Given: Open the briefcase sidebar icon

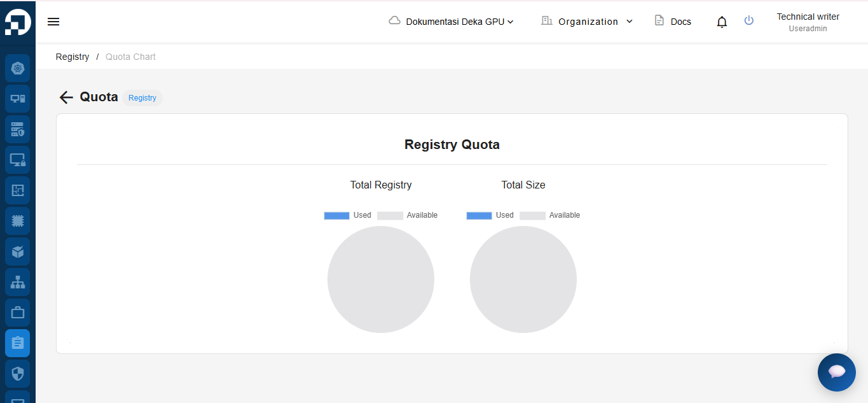Looking at the screenshot, I should (18, 313).
